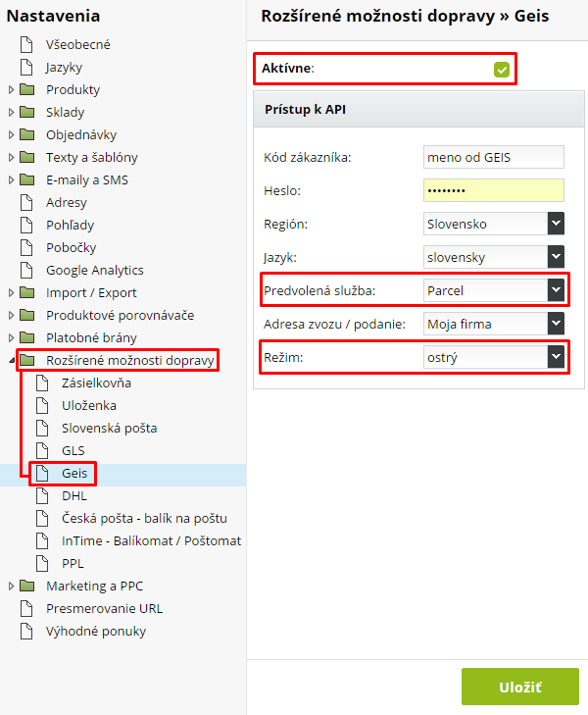The height and width of the screenshot is (715, 588).
Task: Toggle the Aktívne checkbox
Action: [x=502, y=69]
